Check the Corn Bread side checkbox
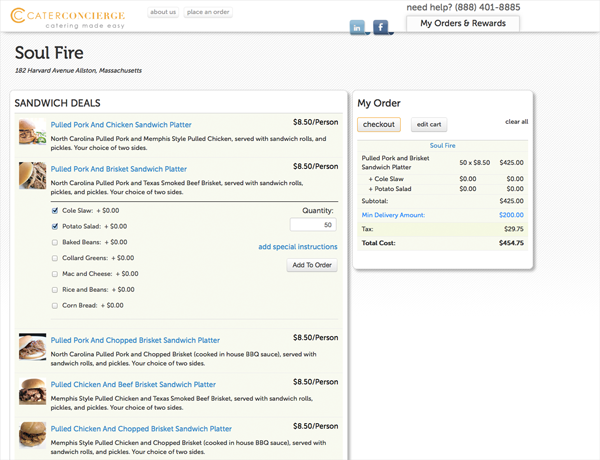The height and width of the screenshot is (460, 600). point(55,305)
